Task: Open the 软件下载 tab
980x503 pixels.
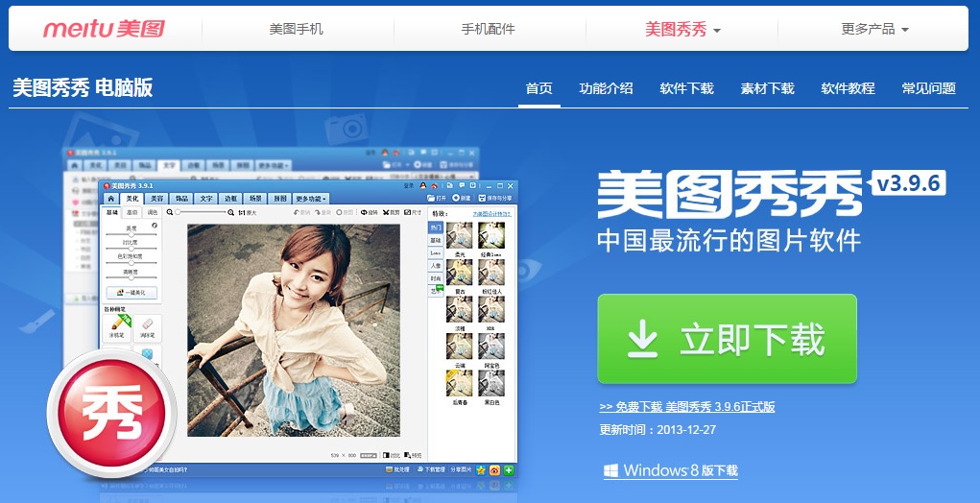Action: [686, 88]
